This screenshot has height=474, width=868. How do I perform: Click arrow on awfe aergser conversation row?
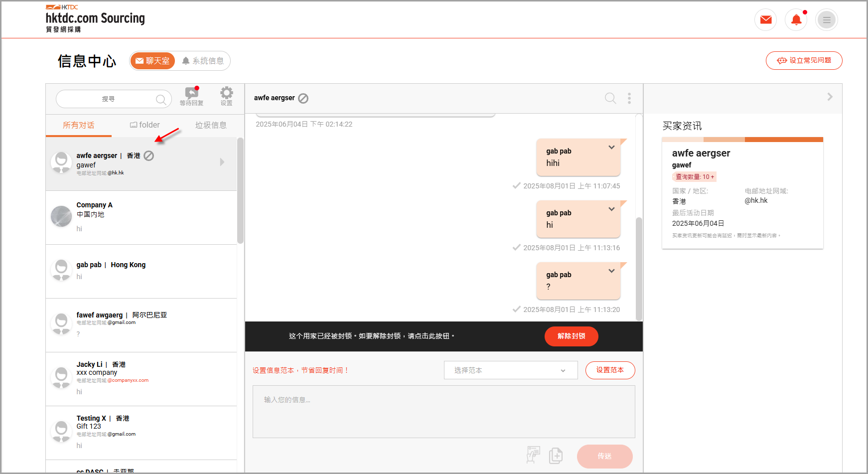click(x=222, y=162)
